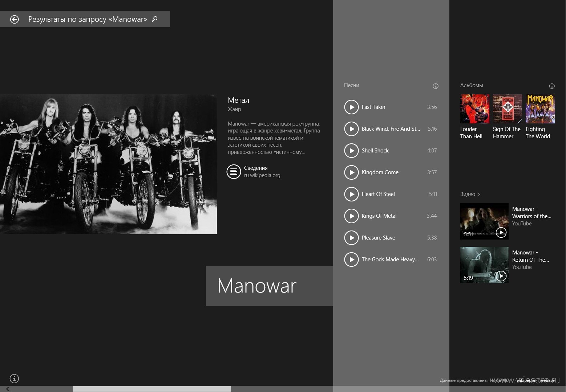
Task: Click the Песни section heading
Action: [x=352, y=85]
